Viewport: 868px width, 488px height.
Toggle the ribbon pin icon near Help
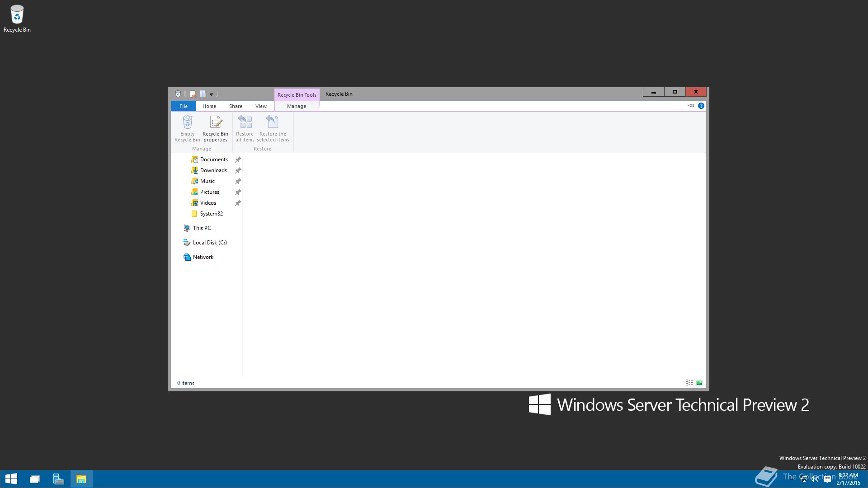(x=691, y=106)
